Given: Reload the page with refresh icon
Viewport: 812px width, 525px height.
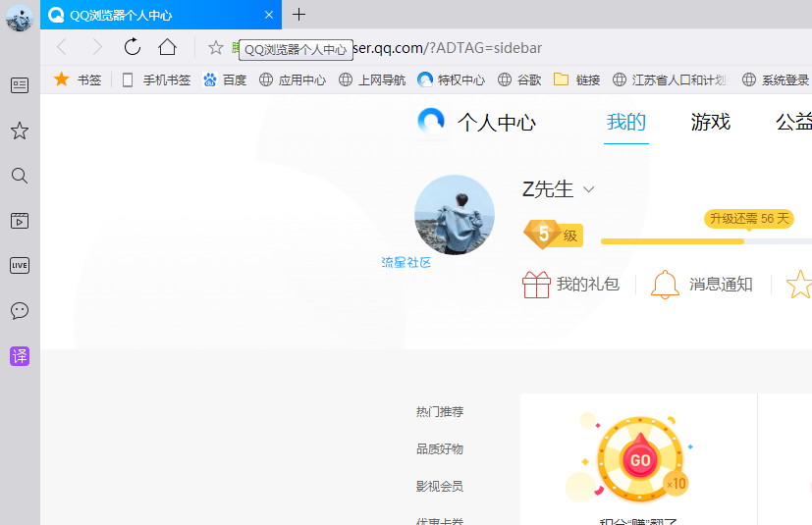Looking at the screenshot, I should point(133,46).
